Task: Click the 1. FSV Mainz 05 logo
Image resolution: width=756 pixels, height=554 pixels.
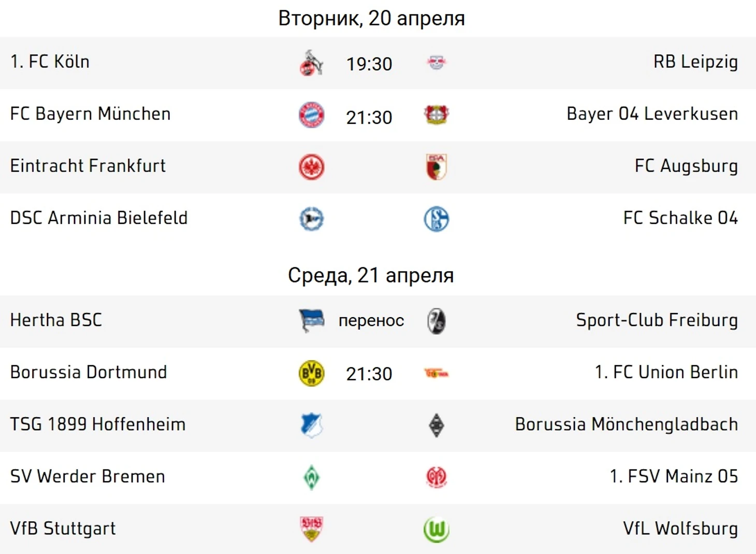Action: 436,477
